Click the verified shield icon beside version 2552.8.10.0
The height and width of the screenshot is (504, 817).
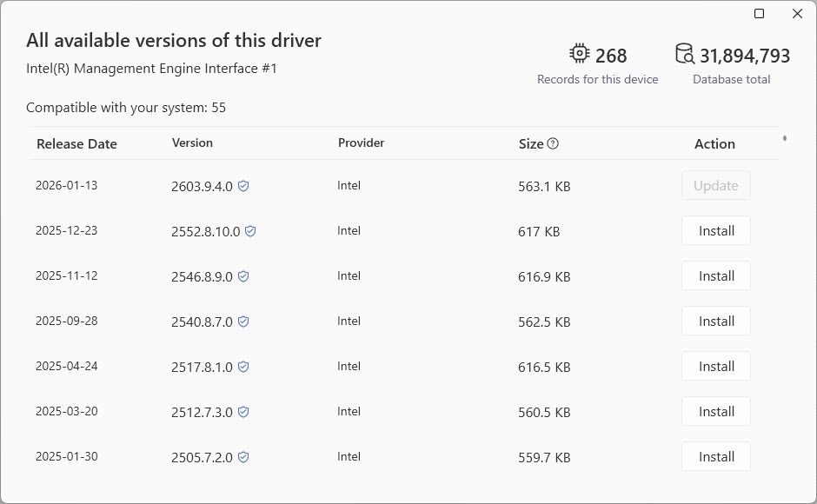[250, 231]
